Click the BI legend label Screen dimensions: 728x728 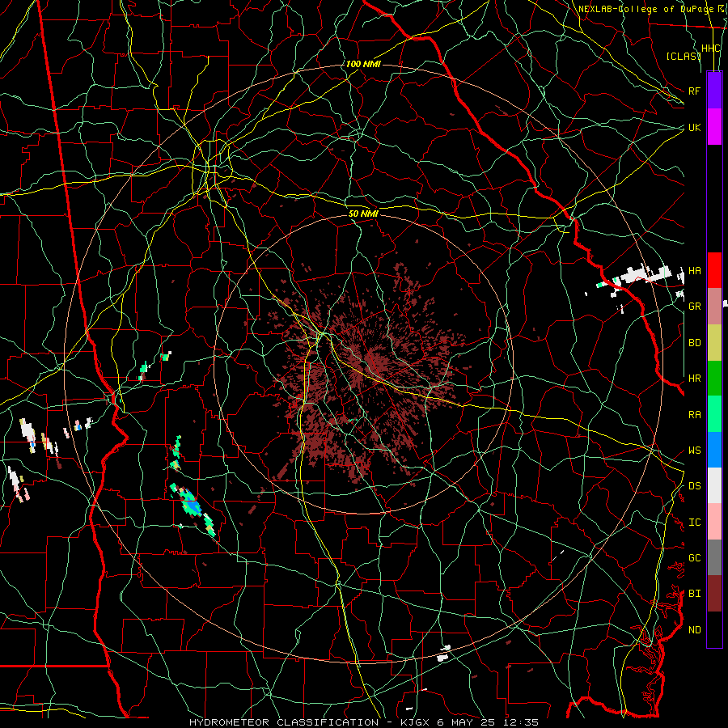694,594
